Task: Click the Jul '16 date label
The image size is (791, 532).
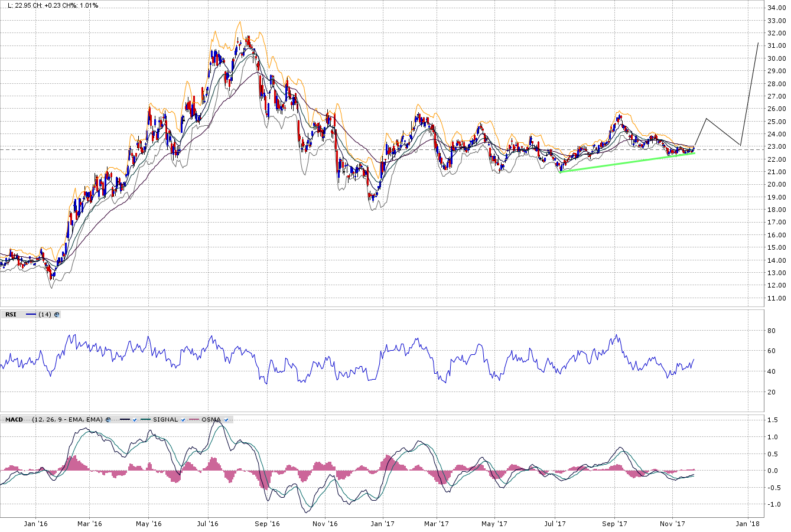Action: pyautogui.click(x=208, y=524)
